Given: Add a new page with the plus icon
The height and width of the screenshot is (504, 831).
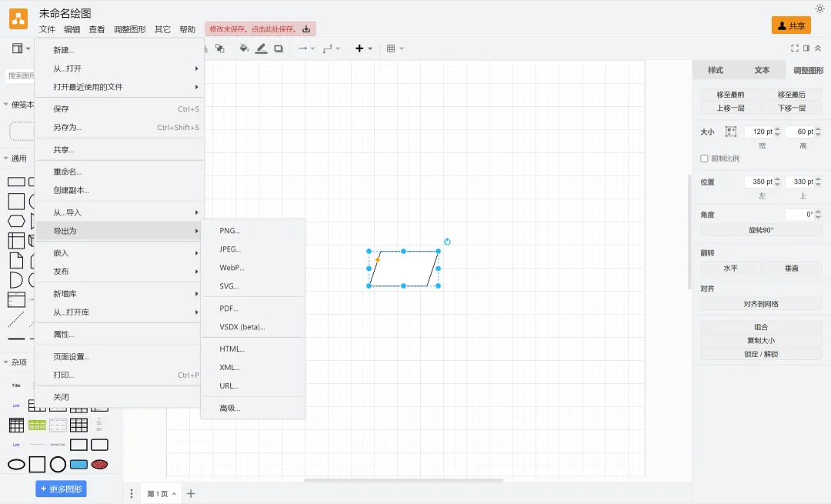Looking at the screenshot, I should [x=191, y=493].
